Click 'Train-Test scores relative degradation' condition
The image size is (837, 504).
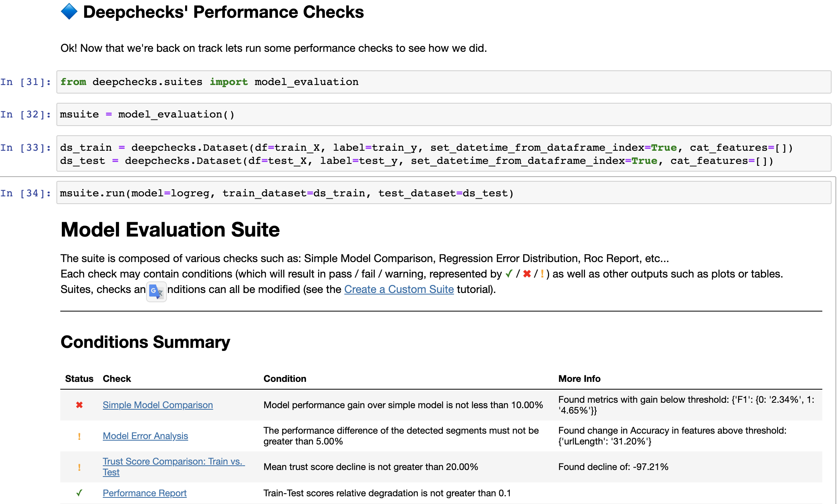(x=387, y=493)
